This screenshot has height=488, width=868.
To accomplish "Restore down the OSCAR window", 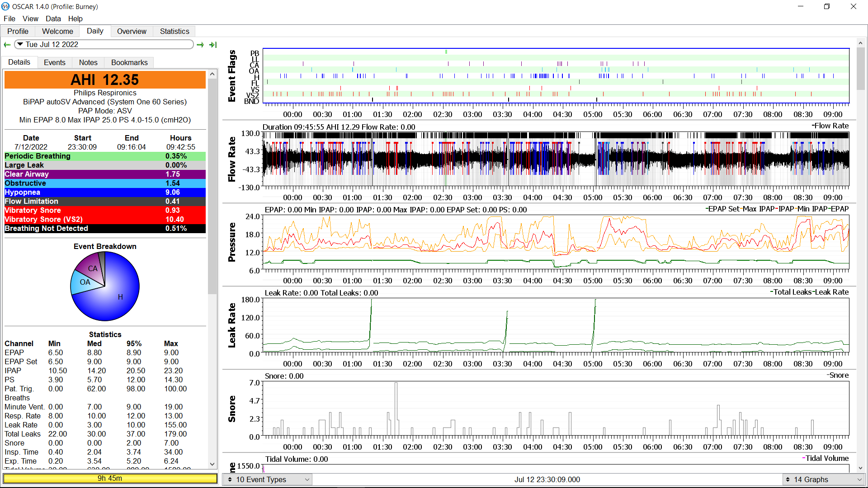I will pyautogui.click(x=827, y=6).
